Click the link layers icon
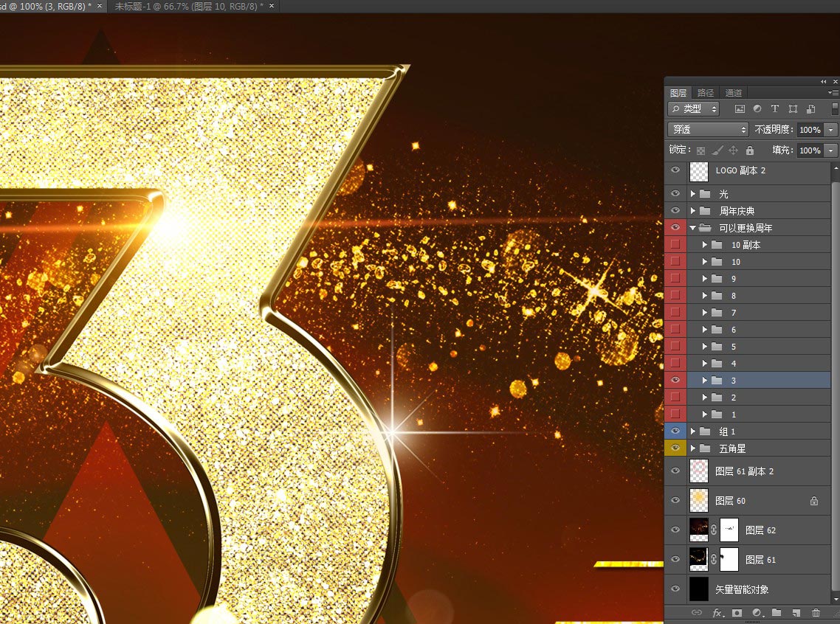840x624 pixels. coord(696,612)
